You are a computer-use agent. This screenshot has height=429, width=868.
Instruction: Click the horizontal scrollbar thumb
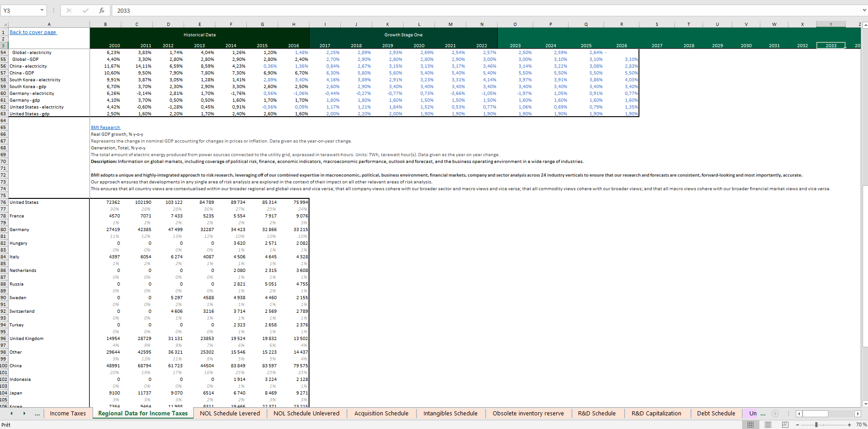815,414
